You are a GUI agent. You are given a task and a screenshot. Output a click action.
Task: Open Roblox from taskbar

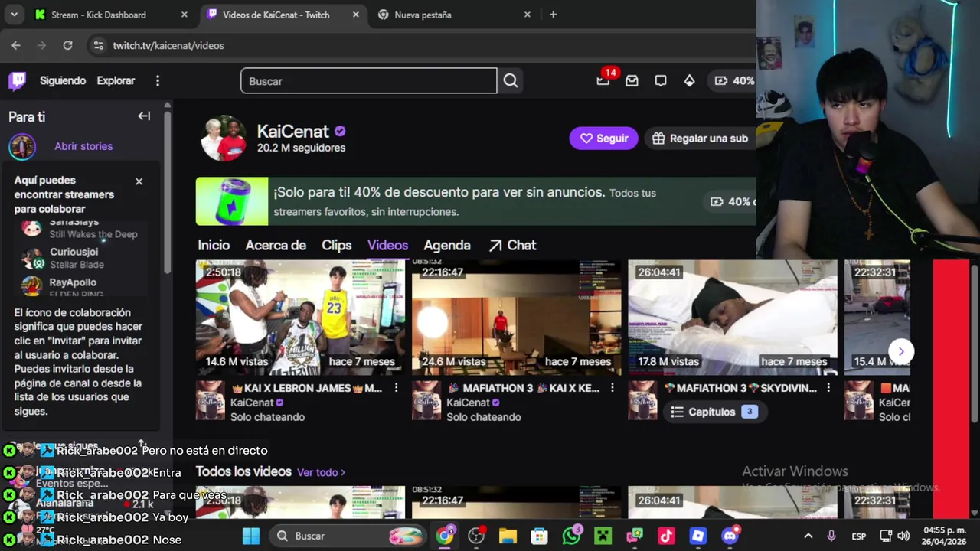697,536
